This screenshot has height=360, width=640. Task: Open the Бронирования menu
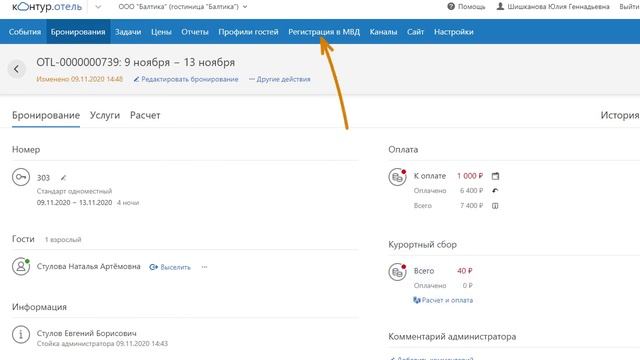coord(78,32)
